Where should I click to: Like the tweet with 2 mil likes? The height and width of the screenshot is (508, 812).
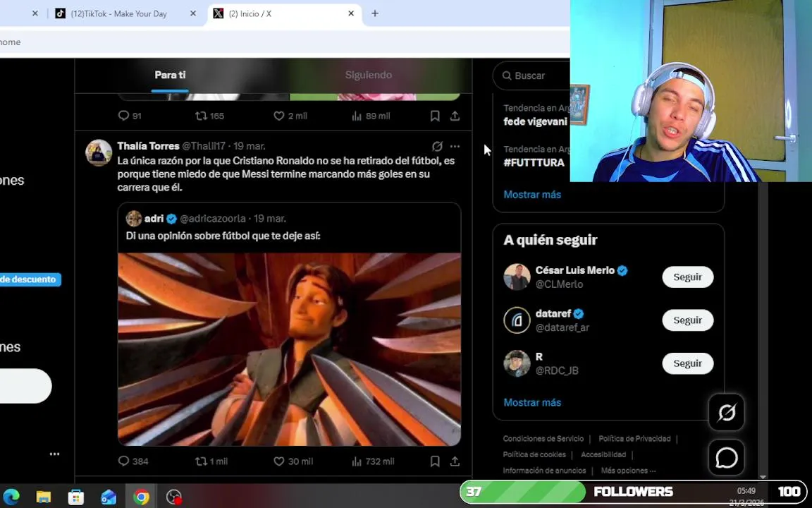(279, 116)
